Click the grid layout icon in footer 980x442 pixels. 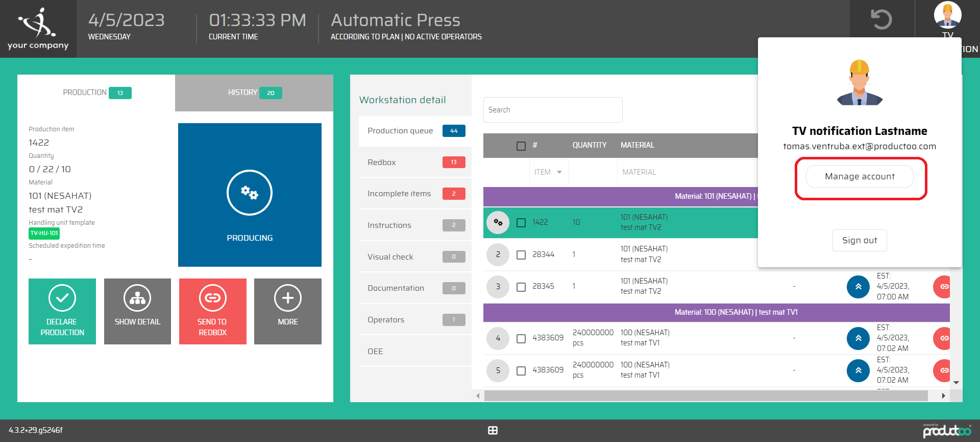click(493, 431)
